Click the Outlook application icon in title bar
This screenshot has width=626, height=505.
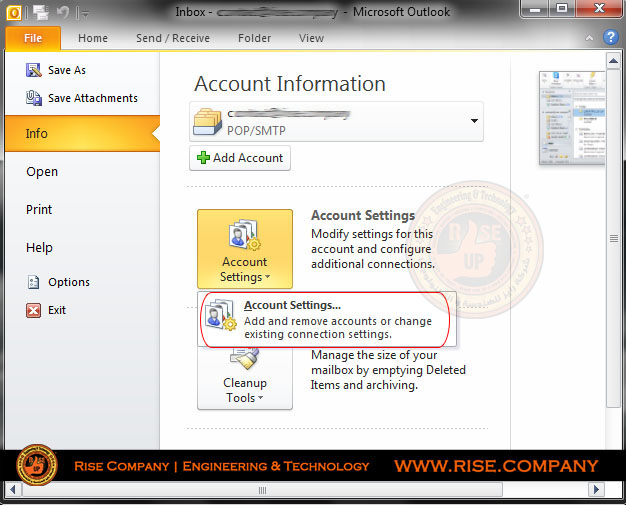click(14, 13)
